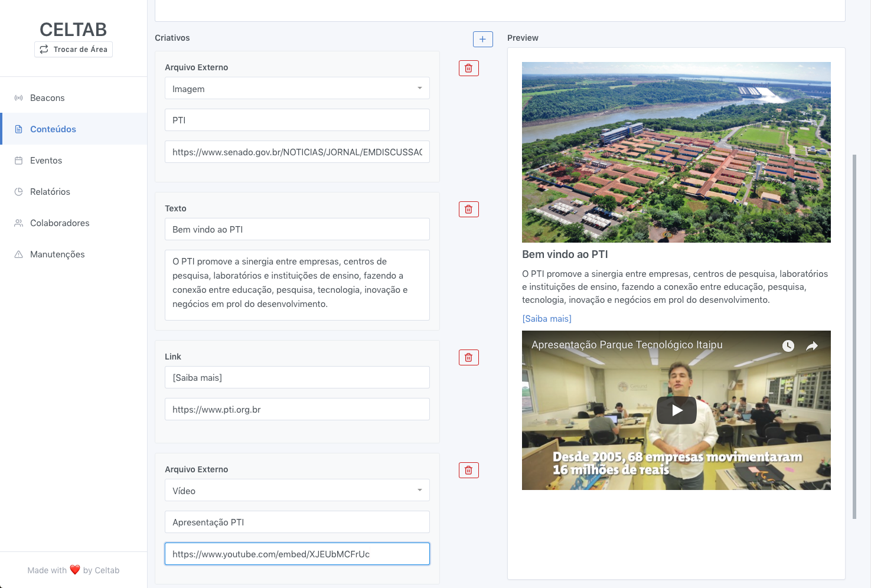The width and height of the screenshot is (871, 588).
Task: Click the PTI aerial image in preview
Action: [676, 152]
